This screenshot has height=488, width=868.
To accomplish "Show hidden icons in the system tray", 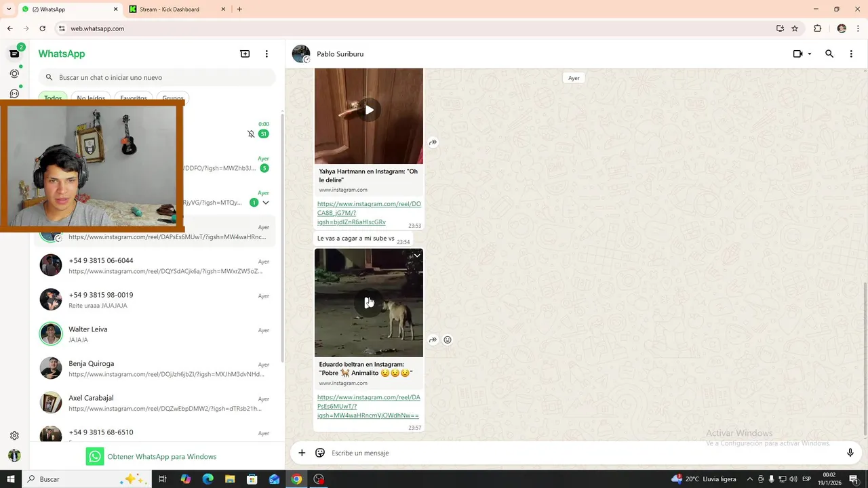I will point(749,479).
